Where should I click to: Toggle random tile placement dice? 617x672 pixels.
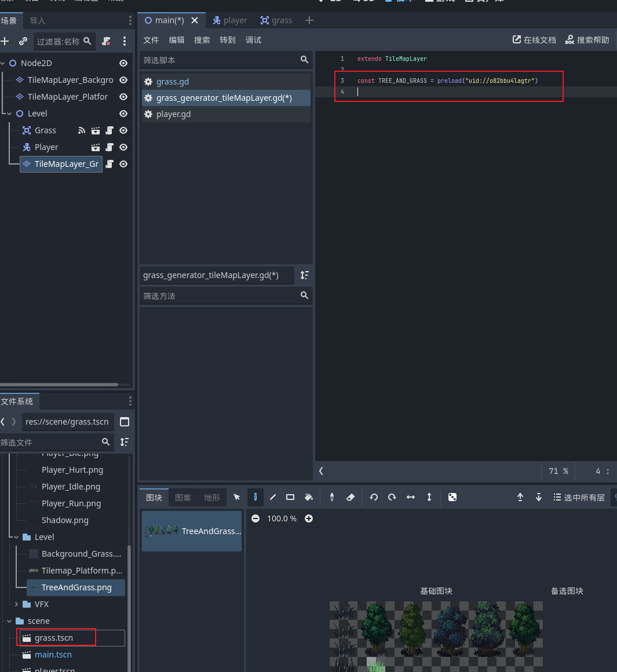click(452, 497)
